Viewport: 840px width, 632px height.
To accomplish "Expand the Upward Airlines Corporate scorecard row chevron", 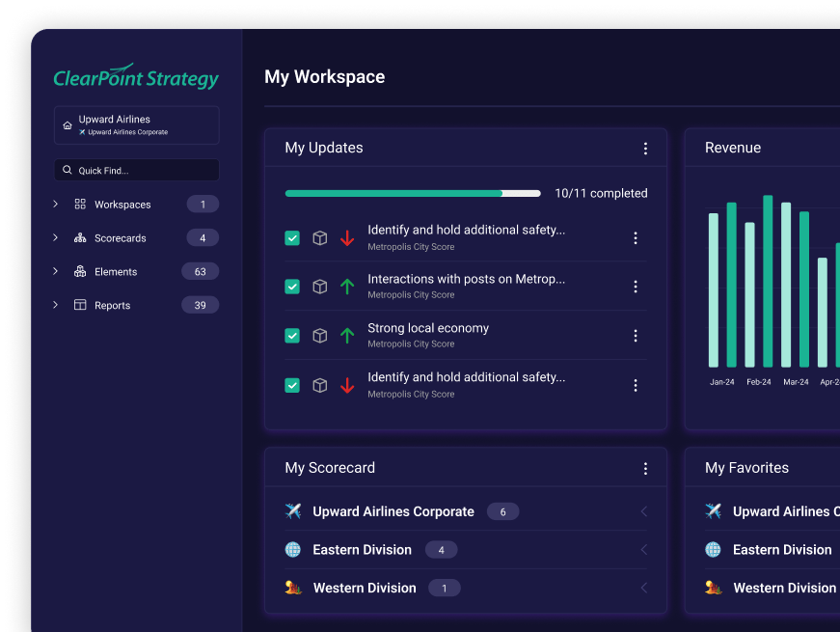I will 644,511.
